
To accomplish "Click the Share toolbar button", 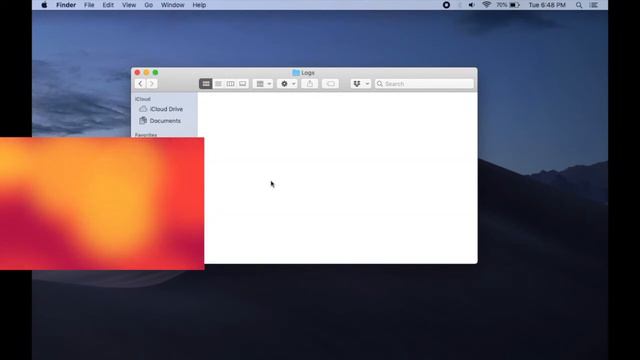I will 310,84.
